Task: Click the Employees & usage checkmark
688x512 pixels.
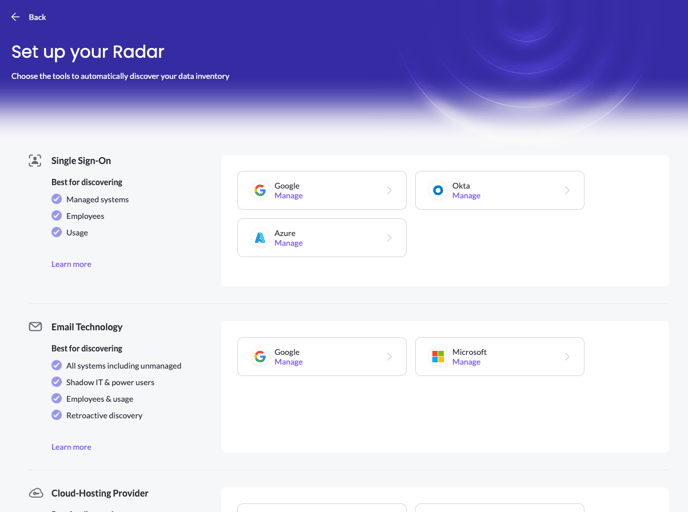Action: tap(57, 398)
